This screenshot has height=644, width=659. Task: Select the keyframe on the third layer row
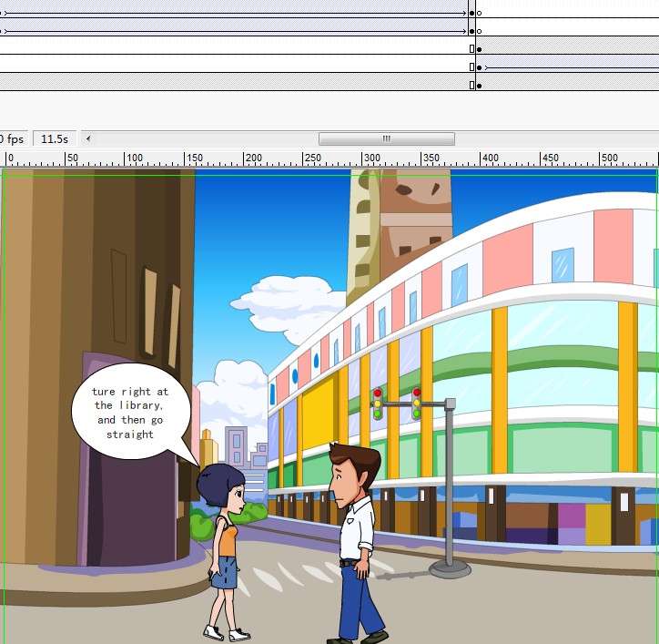point(479,48)
